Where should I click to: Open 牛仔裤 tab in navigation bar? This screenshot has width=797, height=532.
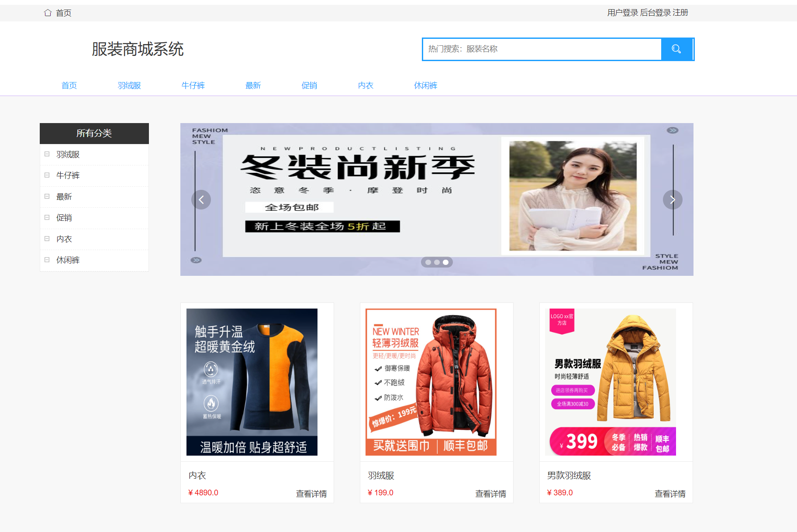[x=193, y=86]
